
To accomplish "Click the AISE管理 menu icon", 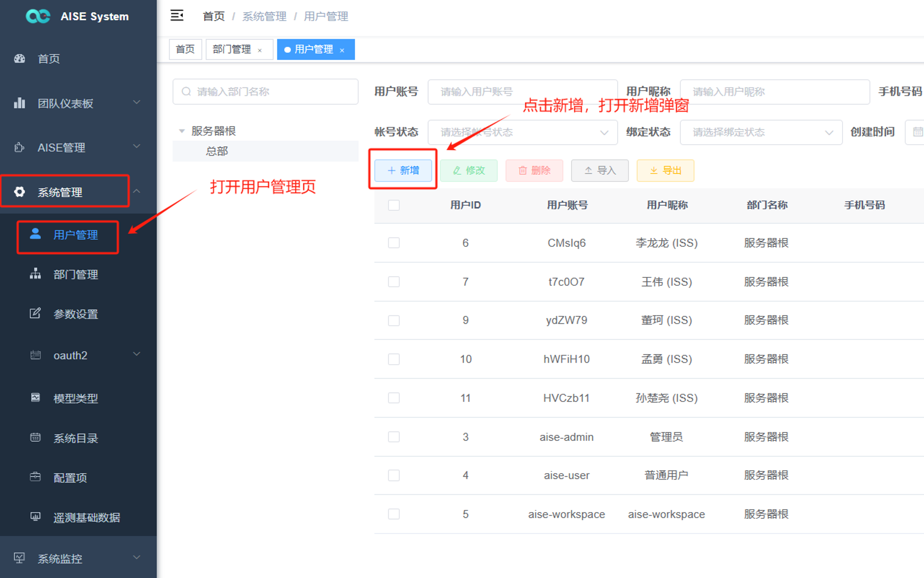I will point(19,147).
